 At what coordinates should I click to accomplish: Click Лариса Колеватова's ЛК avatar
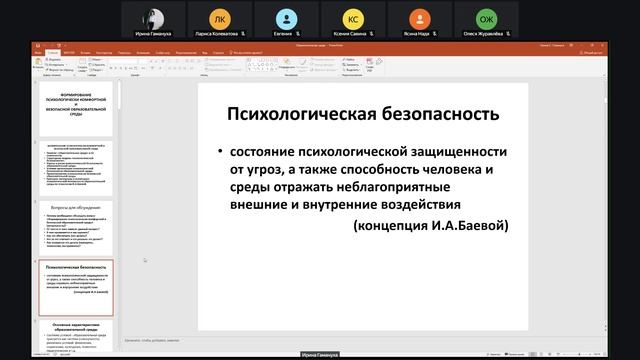click(220, 19)
